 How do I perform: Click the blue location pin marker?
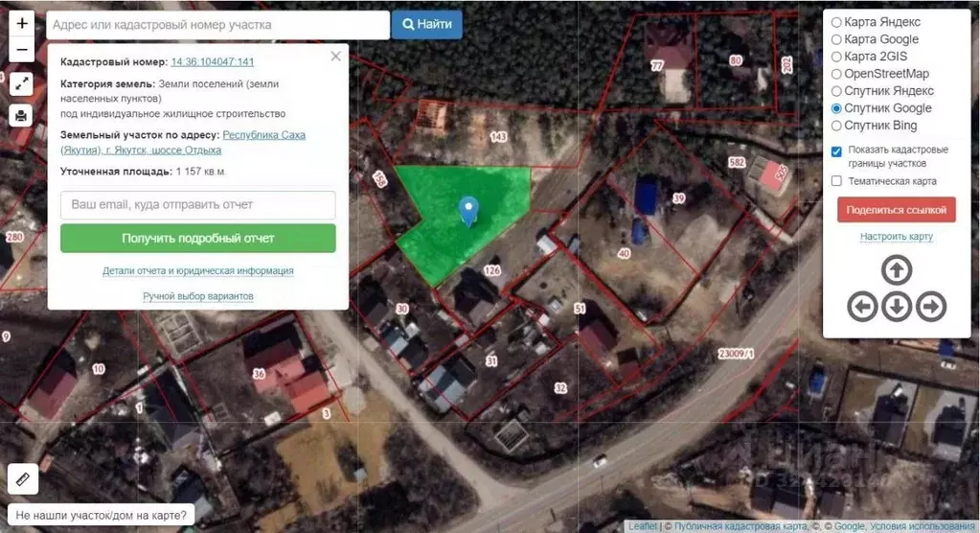pyautogui.click(x=468, y=210)
